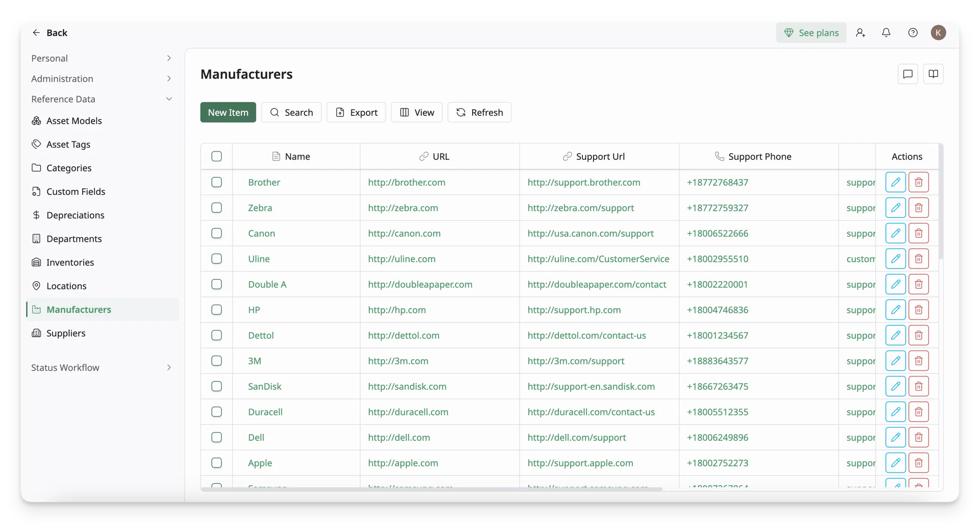This screenshot has height=523, width=980.
Task: Edit the SanDisk manufacturer
Action: [x=895, y=386]
